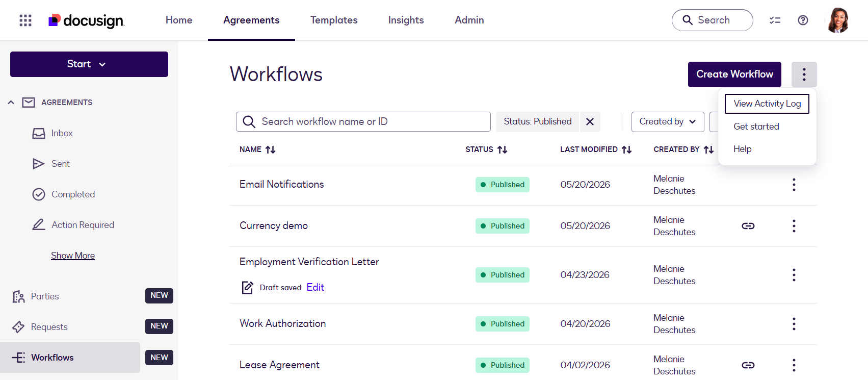Open the Lease Agreement workflow
This screenshot has height=380, width=868.
pyautogui.click(x=280, y=365)
